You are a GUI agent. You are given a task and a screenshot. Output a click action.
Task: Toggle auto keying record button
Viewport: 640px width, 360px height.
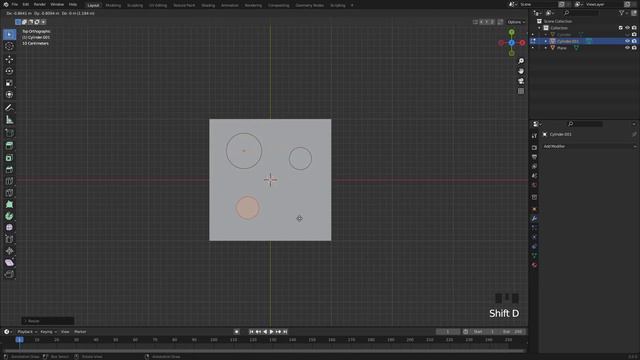click(x=236, y=332)
